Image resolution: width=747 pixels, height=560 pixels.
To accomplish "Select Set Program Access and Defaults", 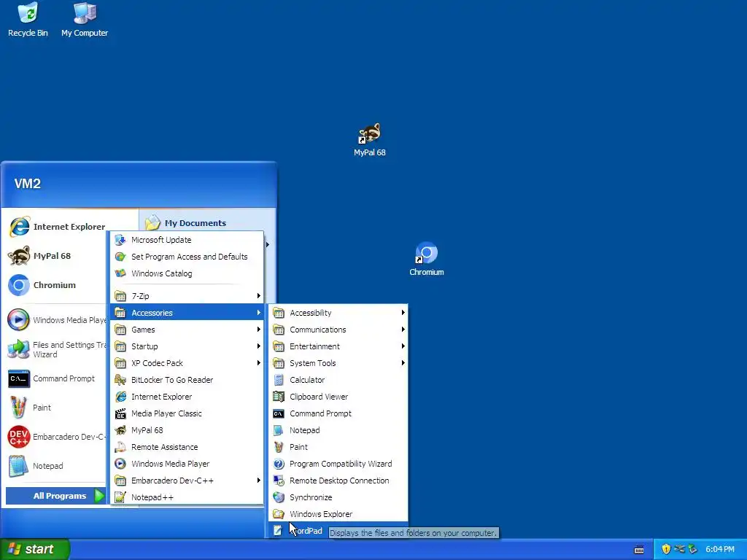I will 187,257.
